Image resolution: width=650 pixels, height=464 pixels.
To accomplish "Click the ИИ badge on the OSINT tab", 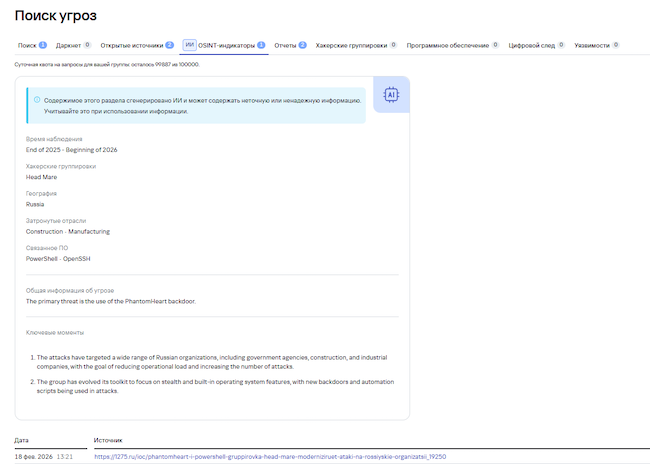I will pyautogui.click(x=189, y=45).
